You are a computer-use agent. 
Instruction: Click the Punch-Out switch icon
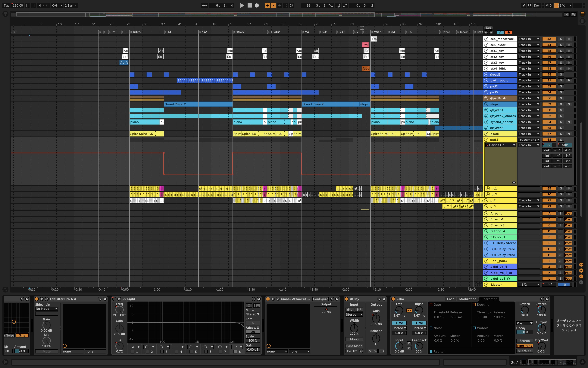345,5
